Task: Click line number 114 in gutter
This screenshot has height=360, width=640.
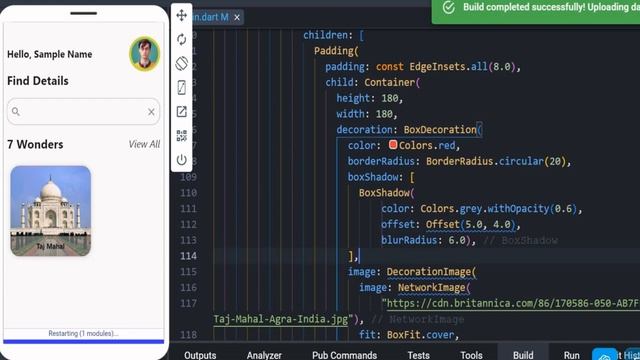Action: [x=188, y=256]
